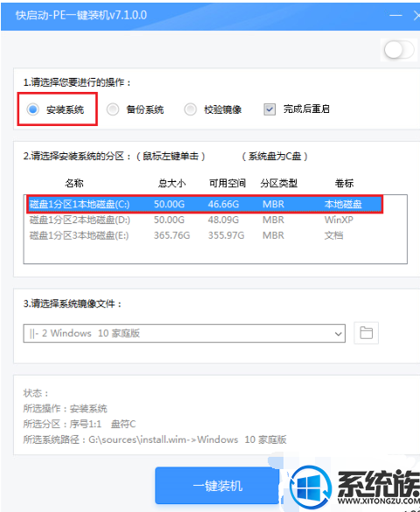Click the Windows logo watermark icon
Image resolution: width=420 pixels, height=512 pixels.
[x=310, y=487]
